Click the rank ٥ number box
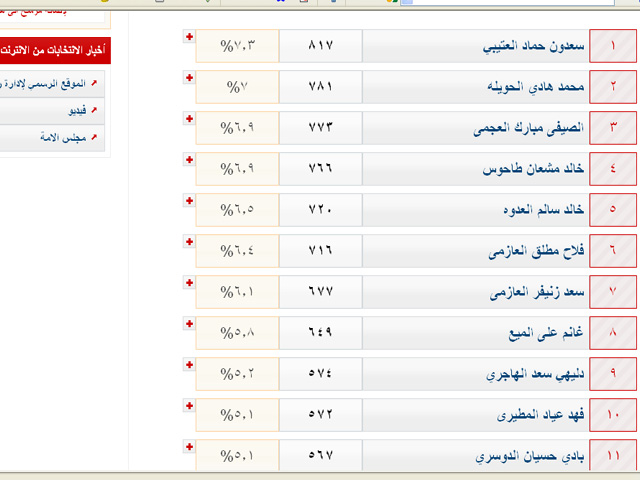This screenshot has height=480, width=640. point(612,211)
